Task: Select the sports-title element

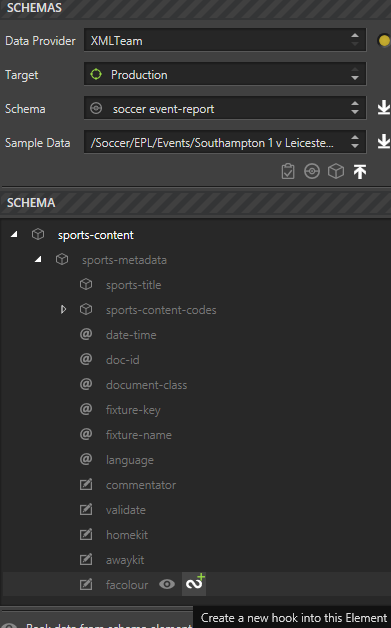Action: coord(133,285)
